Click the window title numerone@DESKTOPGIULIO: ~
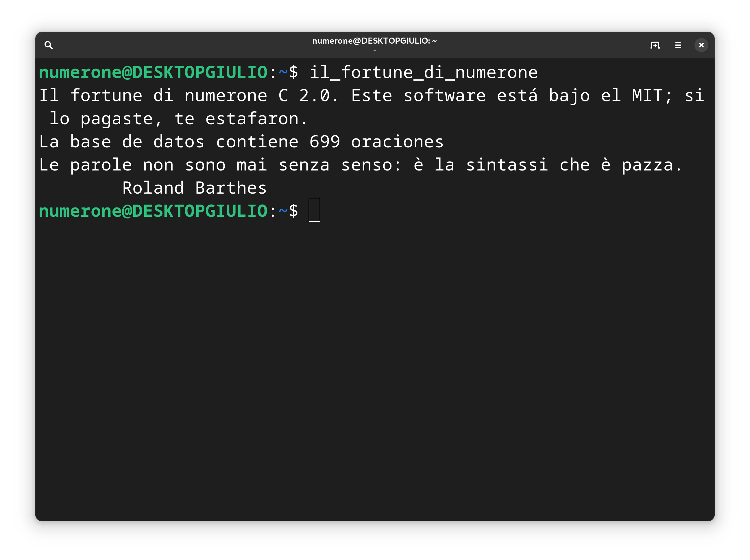Viewport: 750px width, 560px height. pos(374,41)
